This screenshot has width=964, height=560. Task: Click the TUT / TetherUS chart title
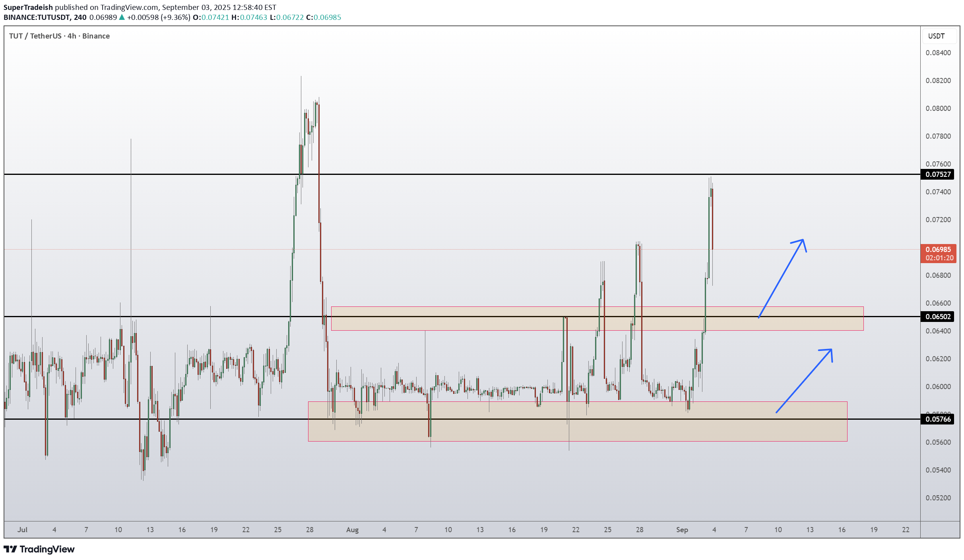click(x=59, y=36)
